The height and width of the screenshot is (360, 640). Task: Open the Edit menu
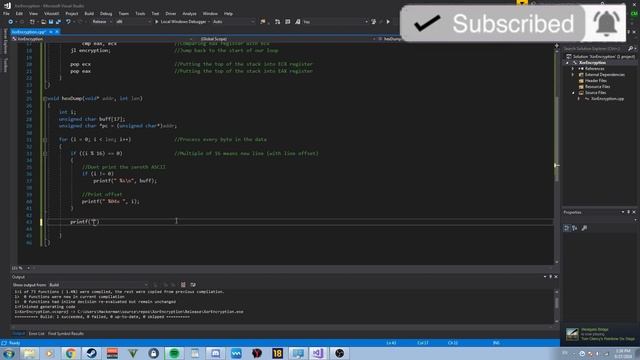coord(19,13)
